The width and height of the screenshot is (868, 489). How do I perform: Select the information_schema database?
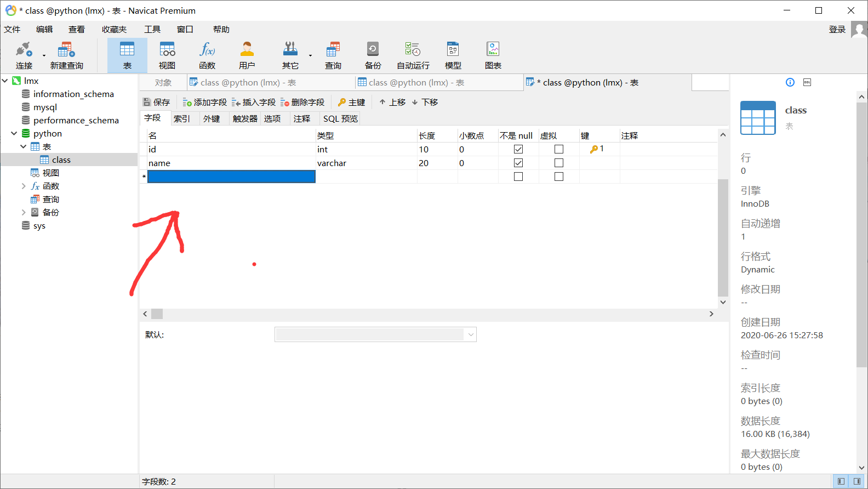pyautogui.click(x=73, y=94)
